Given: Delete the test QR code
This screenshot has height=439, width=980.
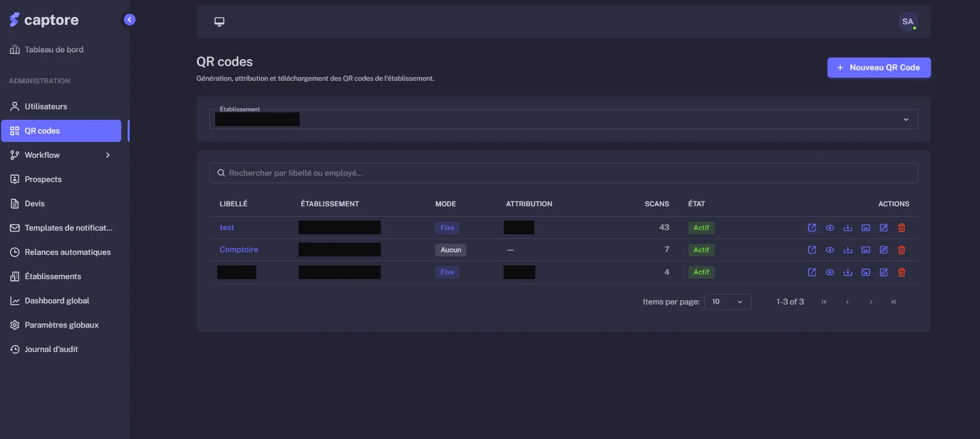Looking at the screenshot, I should coord(901,227).
